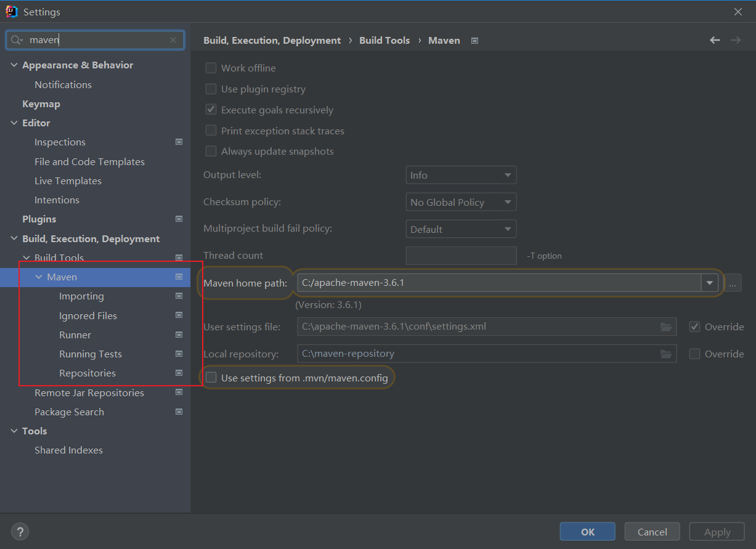Click the search magnifier icon
Image resolution: width=756 pixels, height=549 pixels.
(17, 40)
